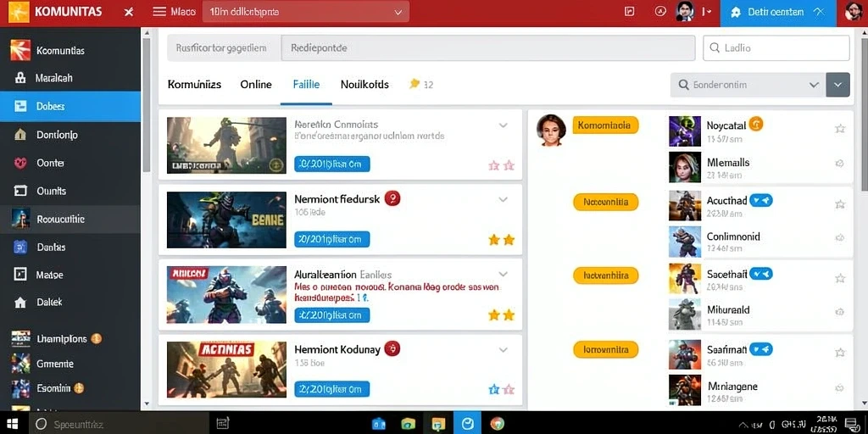This screenshot has width=868, height=434.
Task: Click the yellow Komomiacia tag button
Action: [605, 125]
